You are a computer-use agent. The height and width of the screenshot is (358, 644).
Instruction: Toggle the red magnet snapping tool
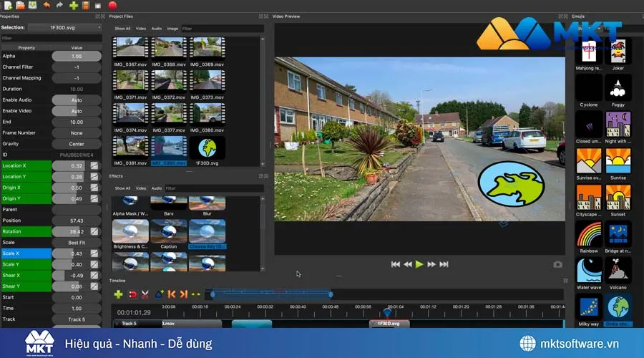[132, 294]
